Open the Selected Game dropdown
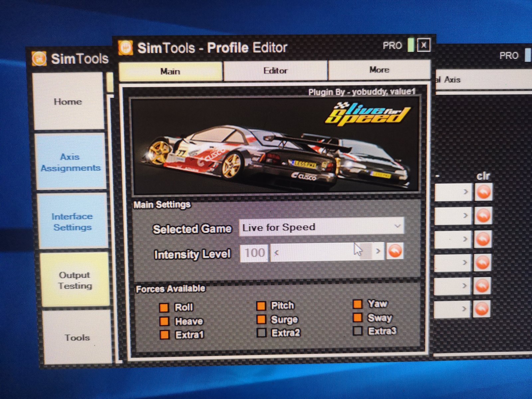This screenshot has width=532, height=399. (x=322, y=227)
